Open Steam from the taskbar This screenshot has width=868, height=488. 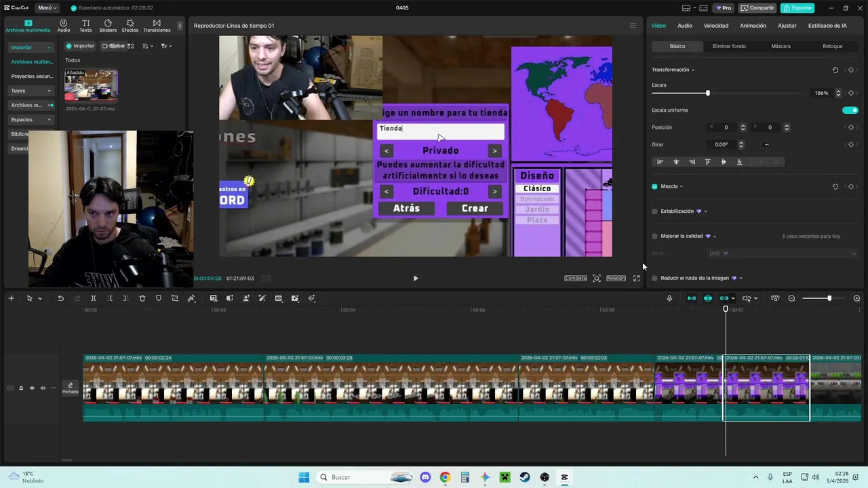click(x=525, y=477)
